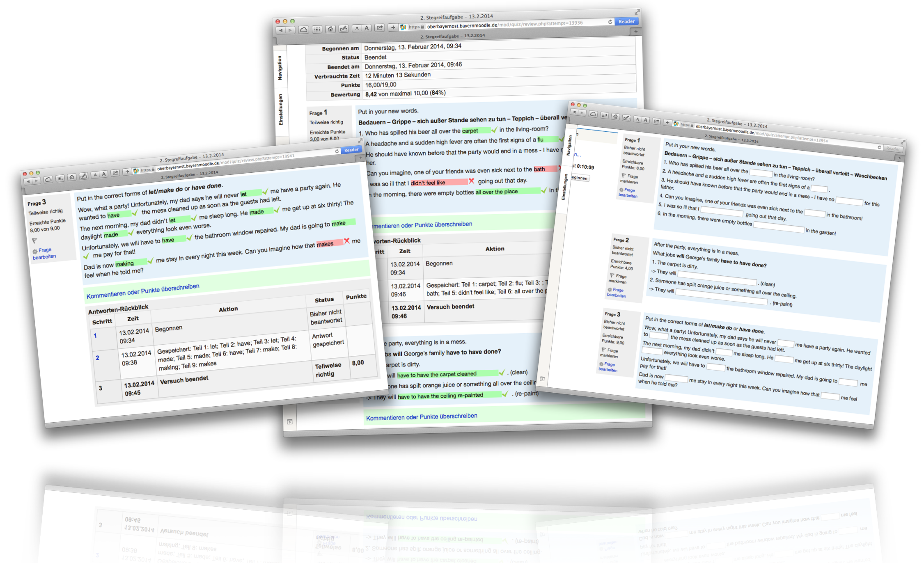The height and width of the screenshot is (563, 924).
Task: Click new tab plus in top window
Action: pos(635,31)
